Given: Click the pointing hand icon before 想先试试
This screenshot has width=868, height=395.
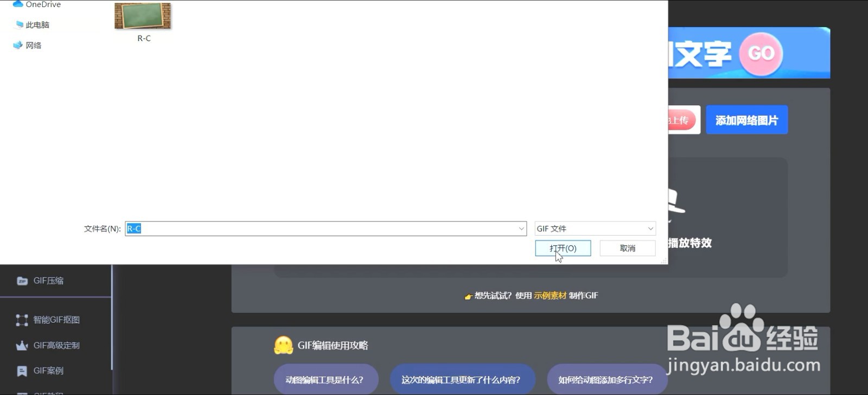Looking at the screenshot, I should coord(468,296).
